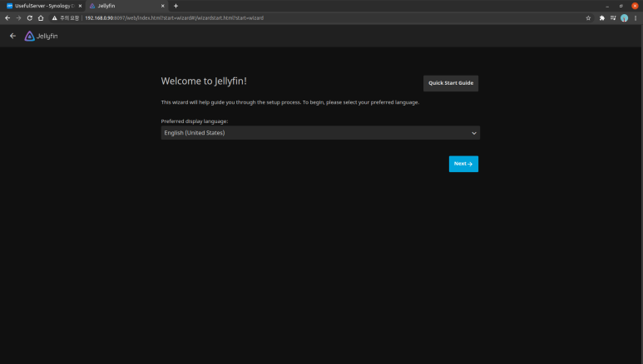The height and width of the screenshot is (364, 643).
Task: Bookmark this page with the star
Action: coord(588,18)
